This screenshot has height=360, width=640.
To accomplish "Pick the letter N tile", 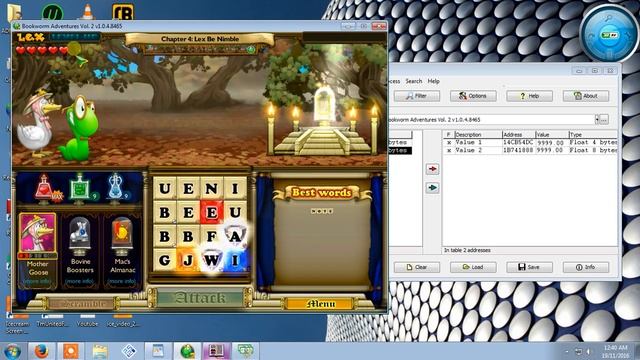I will coord(211,189).
